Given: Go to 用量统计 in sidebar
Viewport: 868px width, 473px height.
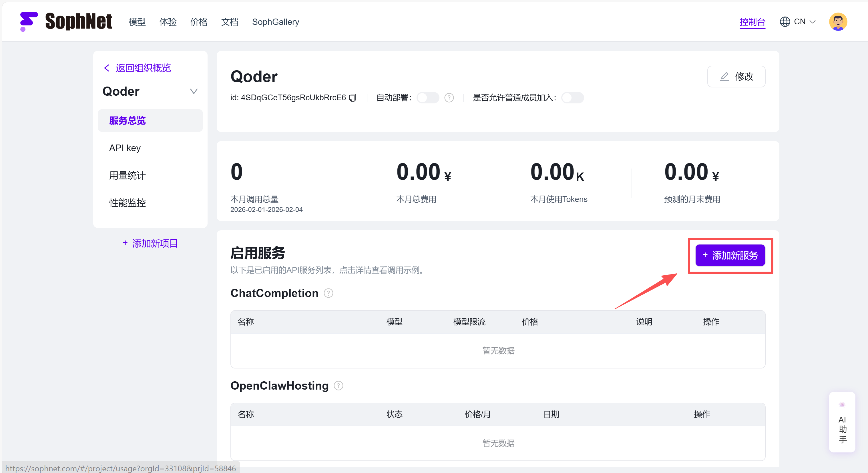Looking at the screenshot, I should coord(127,175).
